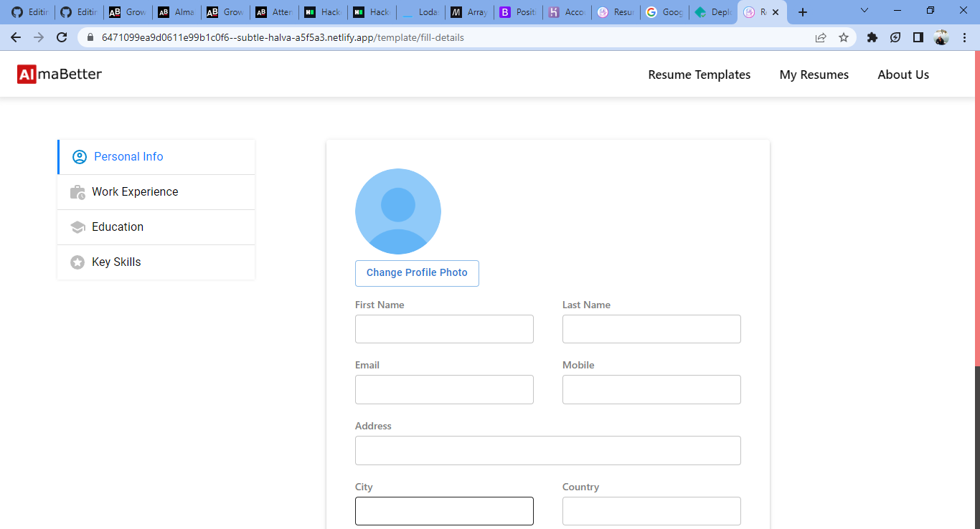Open the side panel icon
980x529 pixels.
(x=918, y=37)
